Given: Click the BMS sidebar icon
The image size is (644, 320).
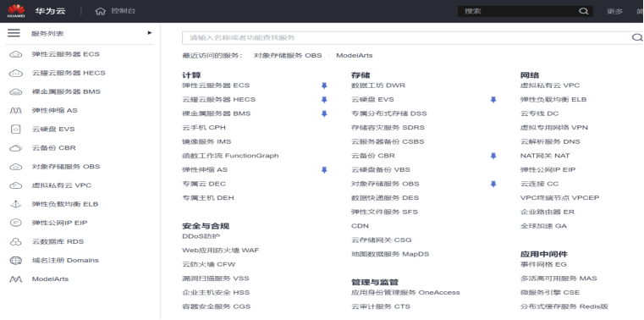Looking at the screenshot, I should coord(15,91).
